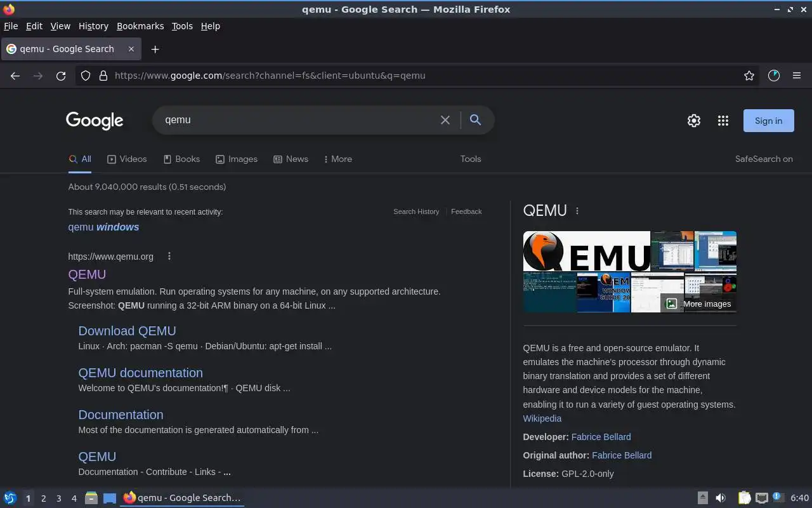Open Google search Tools filter
812x508 pixels.
coord(471,159)
